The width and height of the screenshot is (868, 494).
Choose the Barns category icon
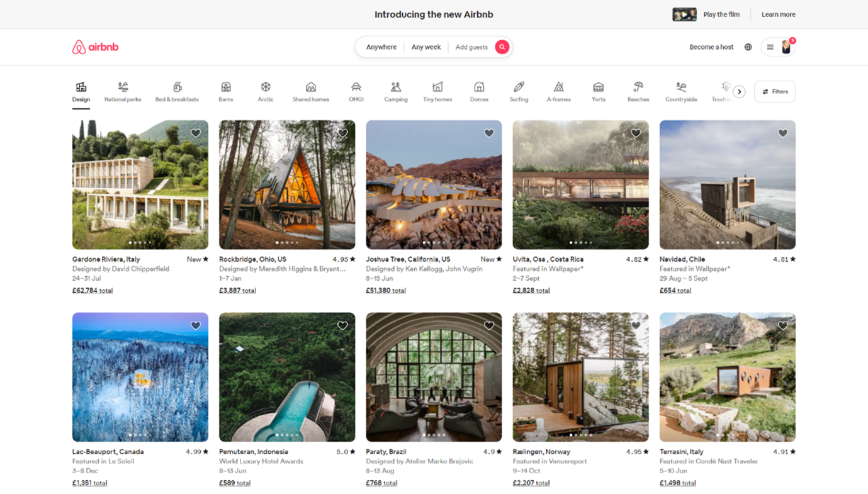pyautogui.click(x=226, y=87)
